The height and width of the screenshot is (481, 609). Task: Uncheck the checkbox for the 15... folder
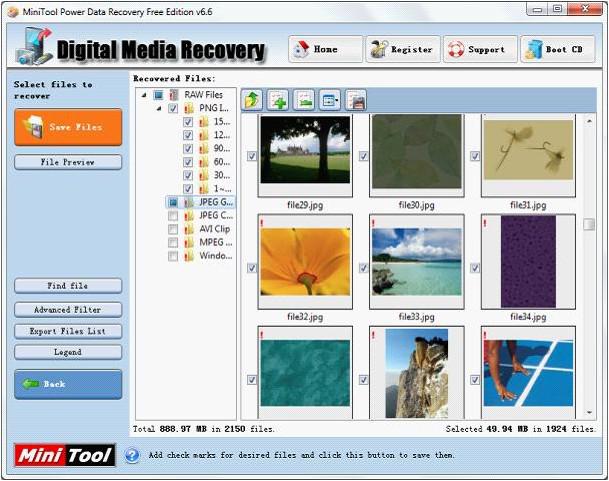point(188,122)
